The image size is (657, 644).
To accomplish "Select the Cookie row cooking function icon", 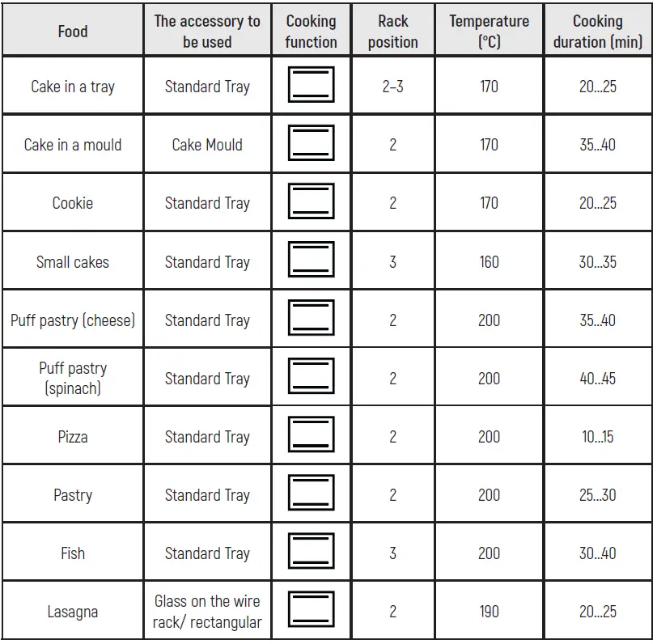I will (311, 202).
